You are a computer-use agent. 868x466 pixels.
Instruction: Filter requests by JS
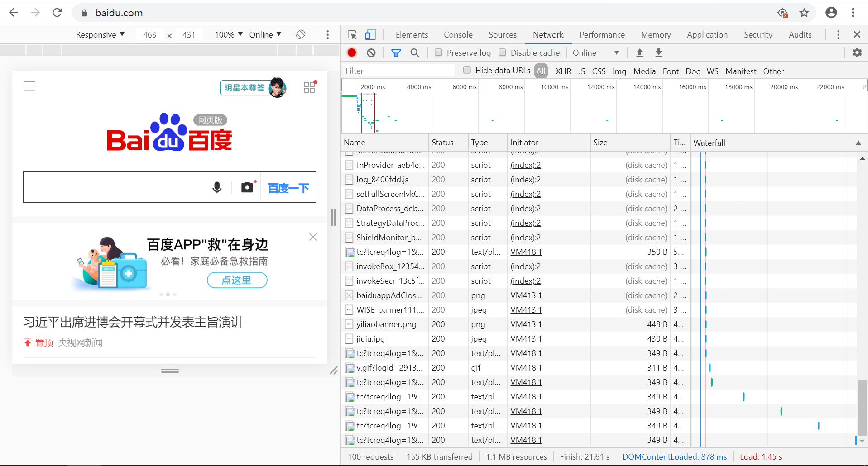tap(581, 71)
